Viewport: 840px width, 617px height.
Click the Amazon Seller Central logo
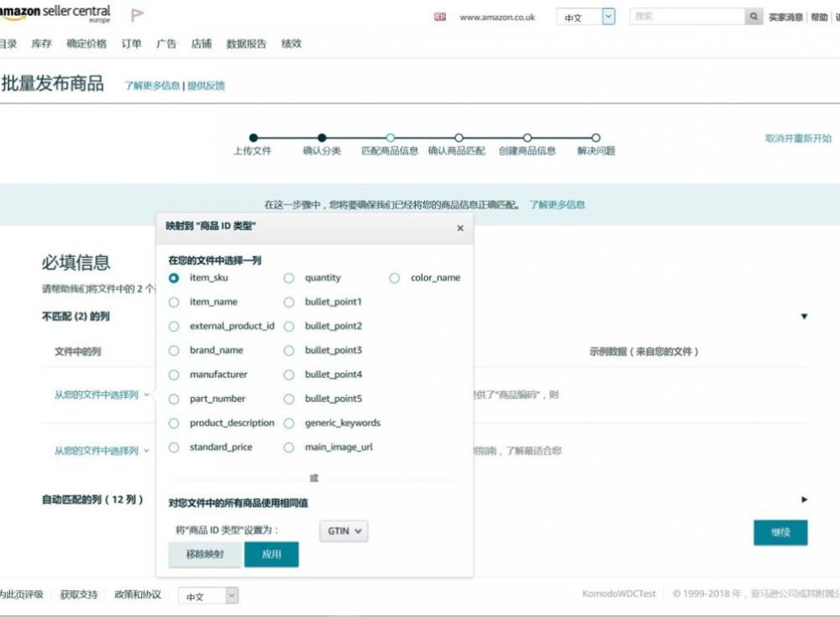[x=55, y=13]
